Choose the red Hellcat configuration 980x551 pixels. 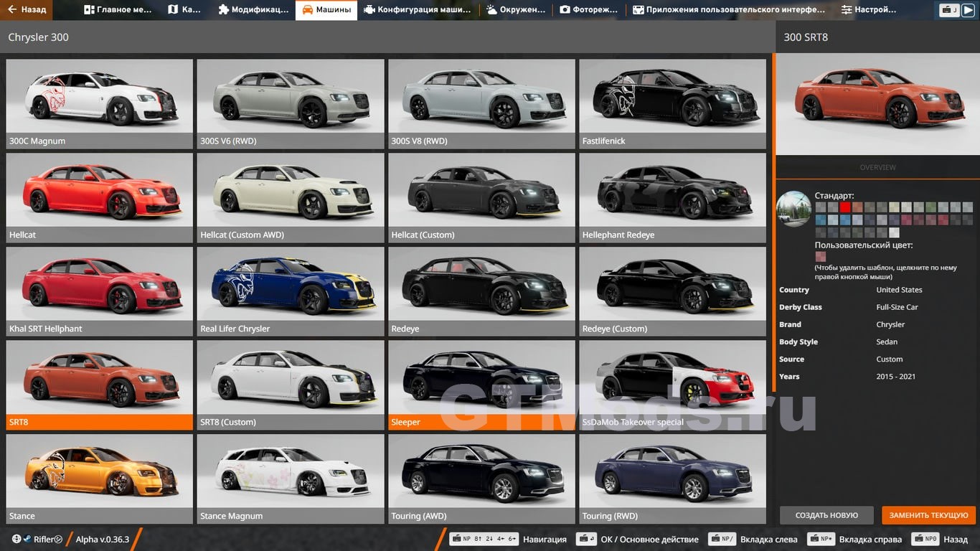(x=100, y=197)
